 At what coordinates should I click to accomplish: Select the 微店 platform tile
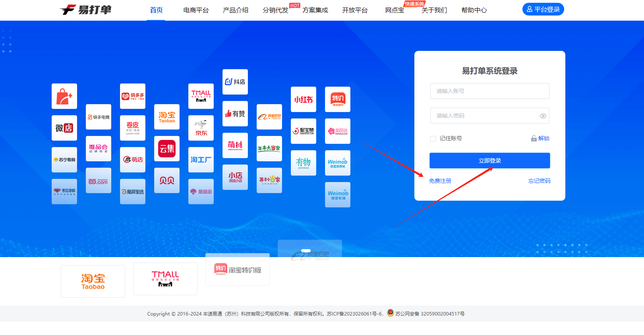(x=64, y=128)
